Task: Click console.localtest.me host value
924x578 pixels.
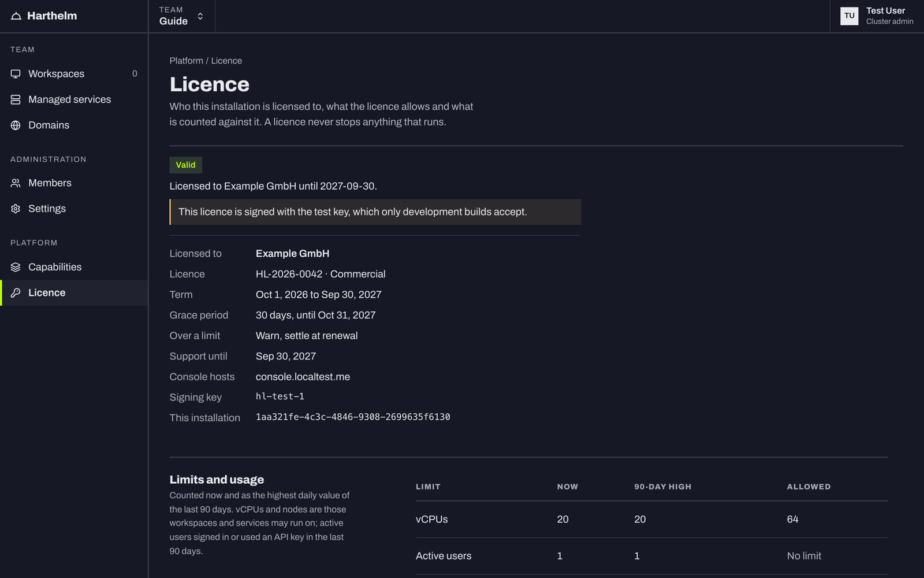Action: click(303, 377)
